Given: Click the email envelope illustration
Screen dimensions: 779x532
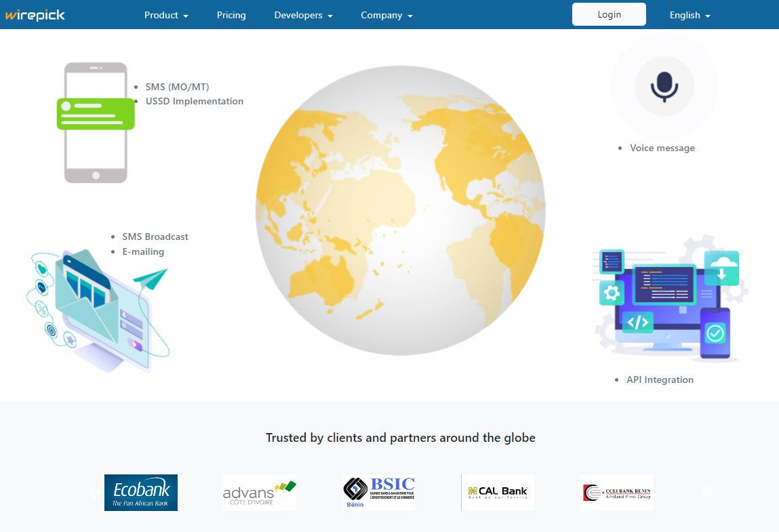Looking at the screenshot, I should pyautogui.click(x=98, y=310).
